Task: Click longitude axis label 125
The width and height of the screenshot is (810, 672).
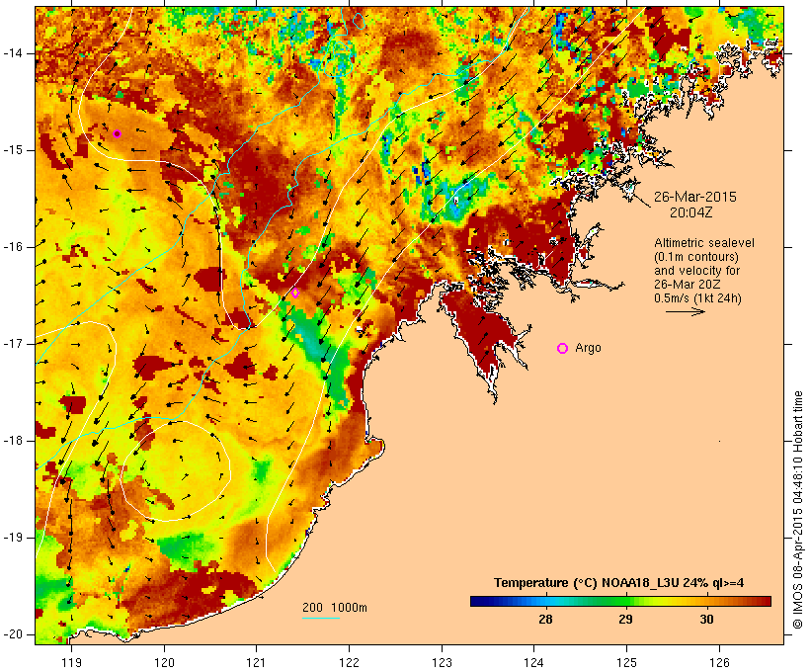Action: click(x=626, y=662)
